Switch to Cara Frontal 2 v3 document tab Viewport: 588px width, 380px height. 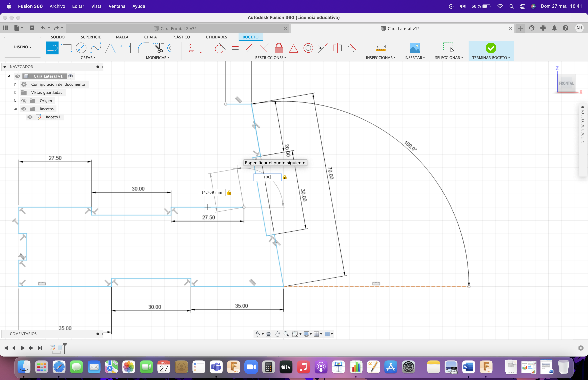pyautogui.click(x=178, y=28)
